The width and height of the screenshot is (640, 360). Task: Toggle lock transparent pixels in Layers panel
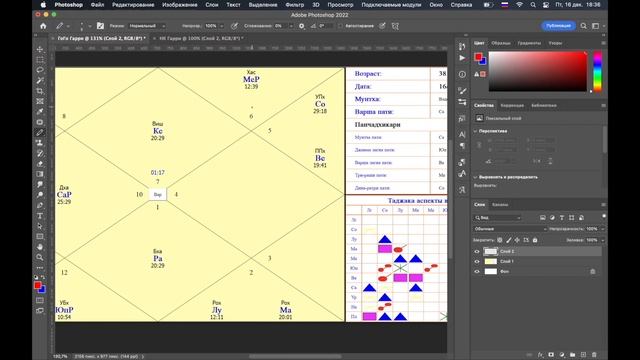pyautogui.click(x=500, y=240)
